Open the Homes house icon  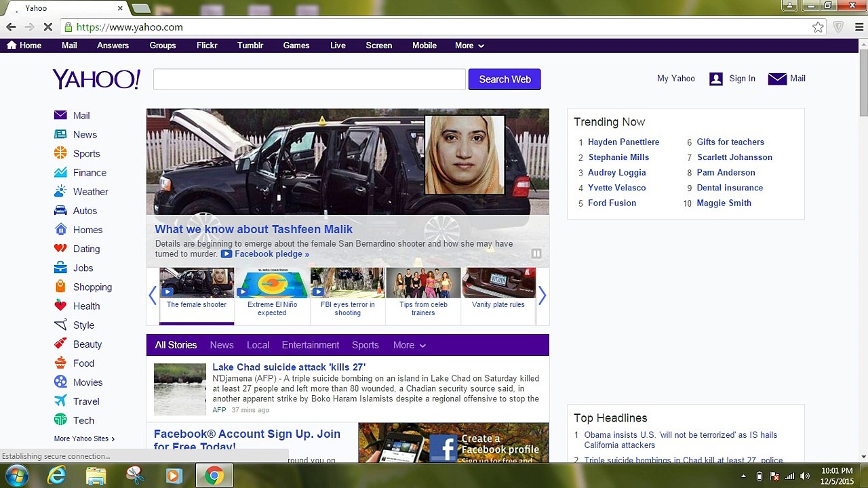[x=60, y=229]
